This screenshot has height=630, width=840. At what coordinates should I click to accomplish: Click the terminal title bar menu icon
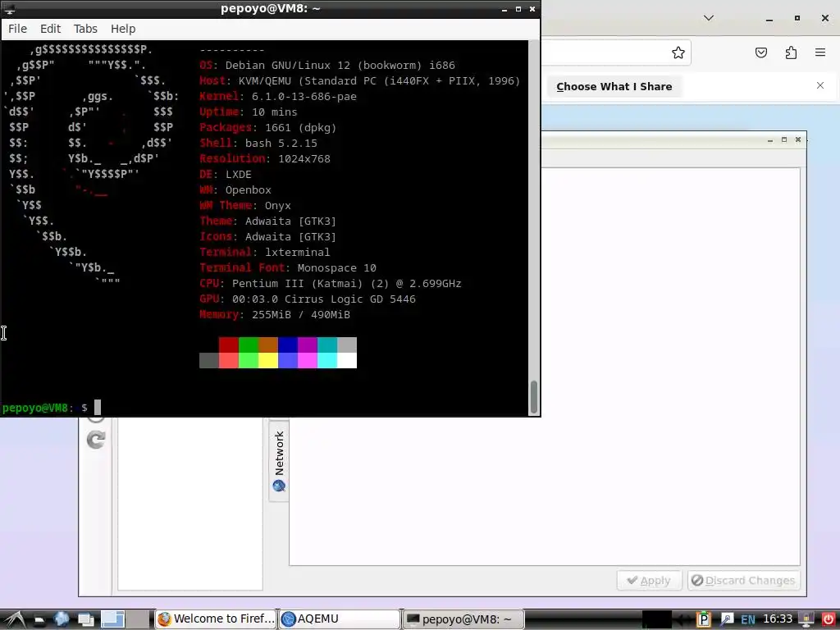(9, 9)
